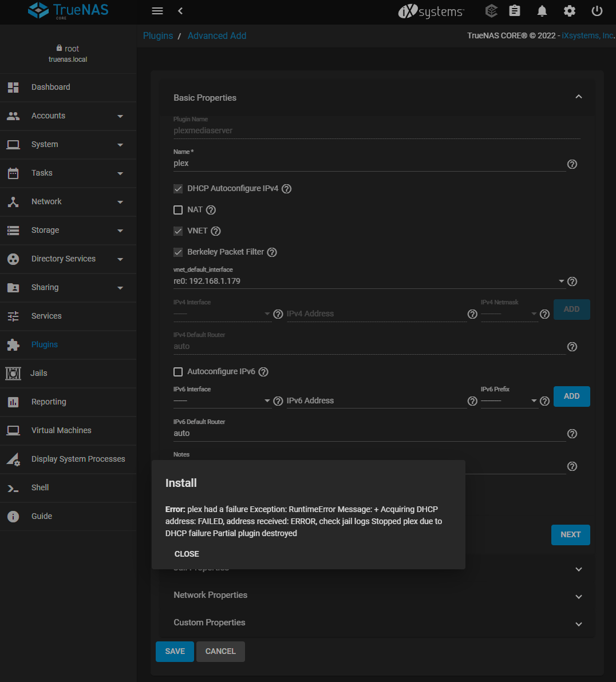Open the TrueCommand cube icon
The width and height of the screenshot is (616, 682).
coord(491,11)
